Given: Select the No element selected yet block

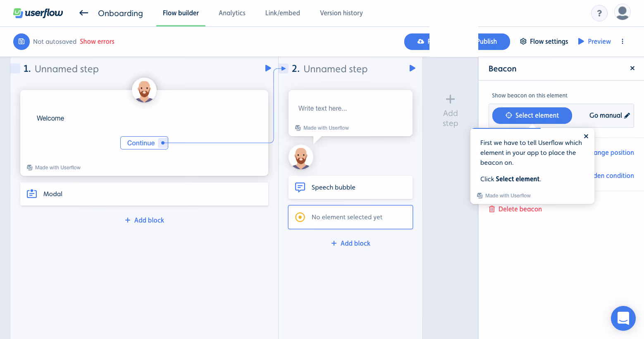Looking at the screenshot, I should (x=351, y=217).
